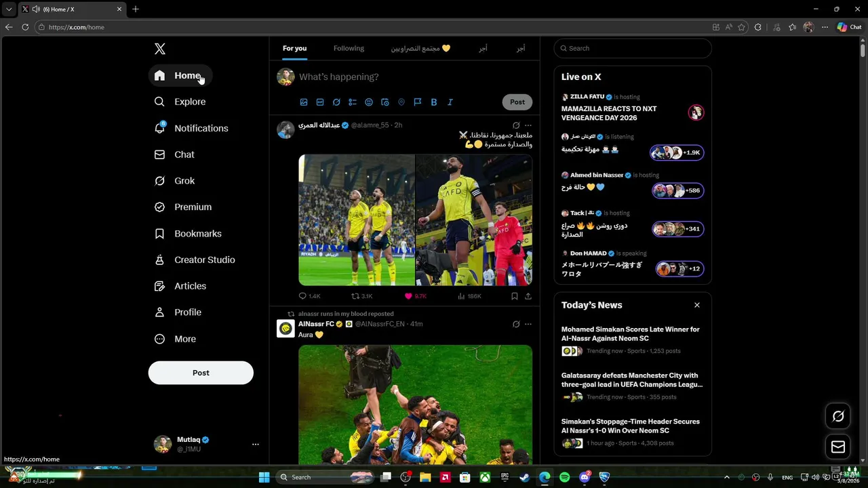Open the Edge Copilot Chat button
Image resolution: width=868 pixels, height=488 pixels.
coord(849,27)
